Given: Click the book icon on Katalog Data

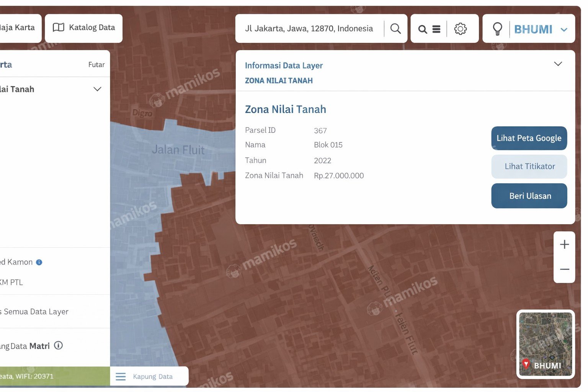Looking at the screenshot, I should pos(58,27).
